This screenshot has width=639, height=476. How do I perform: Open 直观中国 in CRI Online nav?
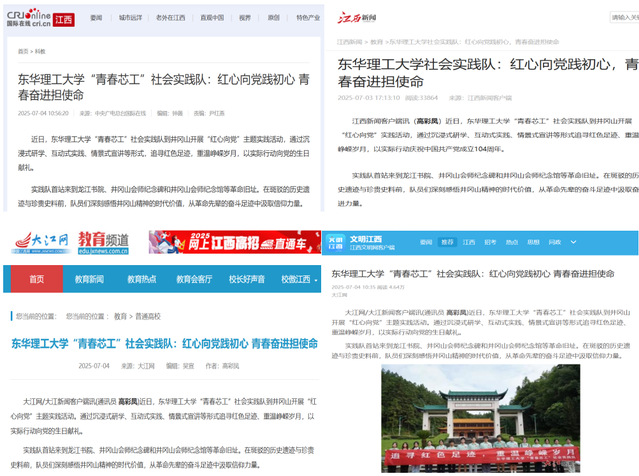click(x=212, y=18)
